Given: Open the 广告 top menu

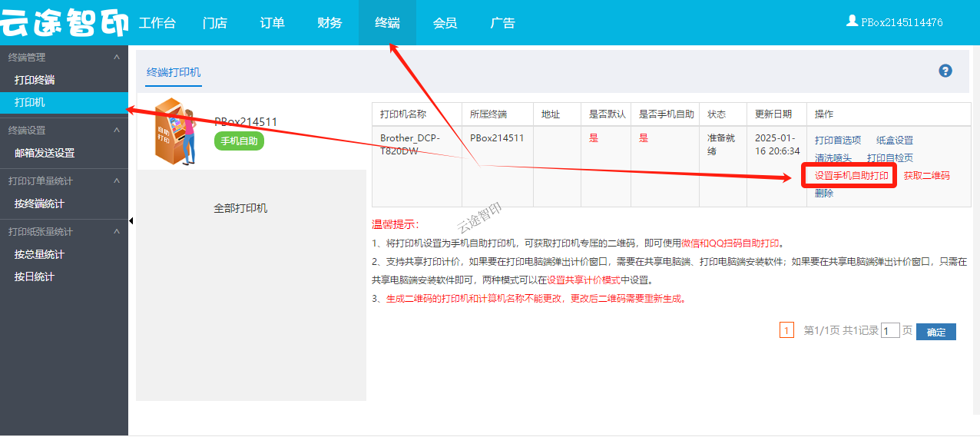Looking at the screenshot, I should 502,23.
